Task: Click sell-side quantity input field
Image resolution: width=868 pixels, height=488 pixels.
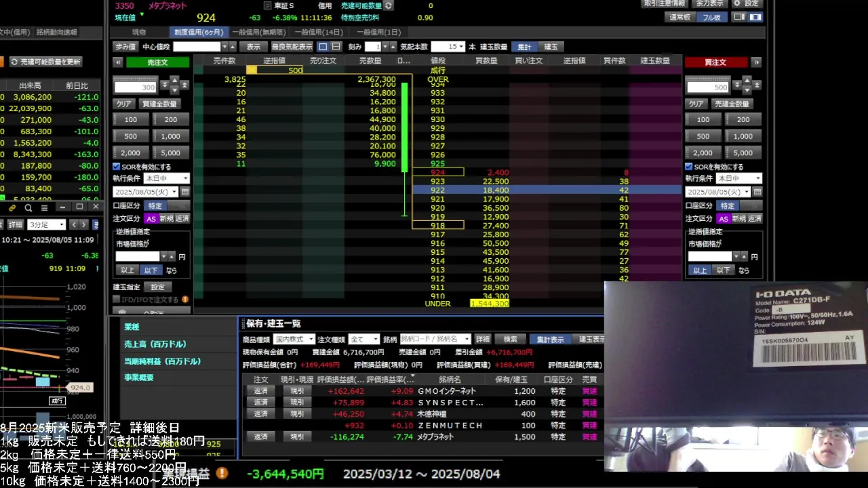Action: (136, 87)
